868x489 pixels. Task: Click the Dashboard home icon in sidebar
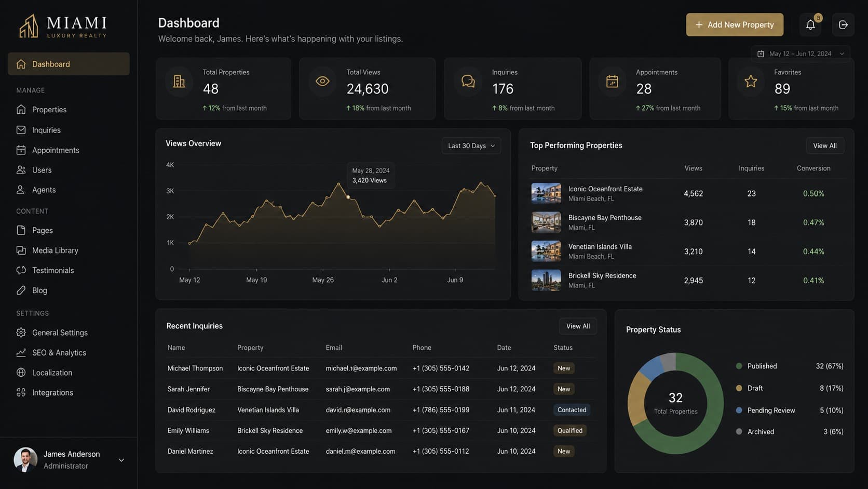point(21,64)
